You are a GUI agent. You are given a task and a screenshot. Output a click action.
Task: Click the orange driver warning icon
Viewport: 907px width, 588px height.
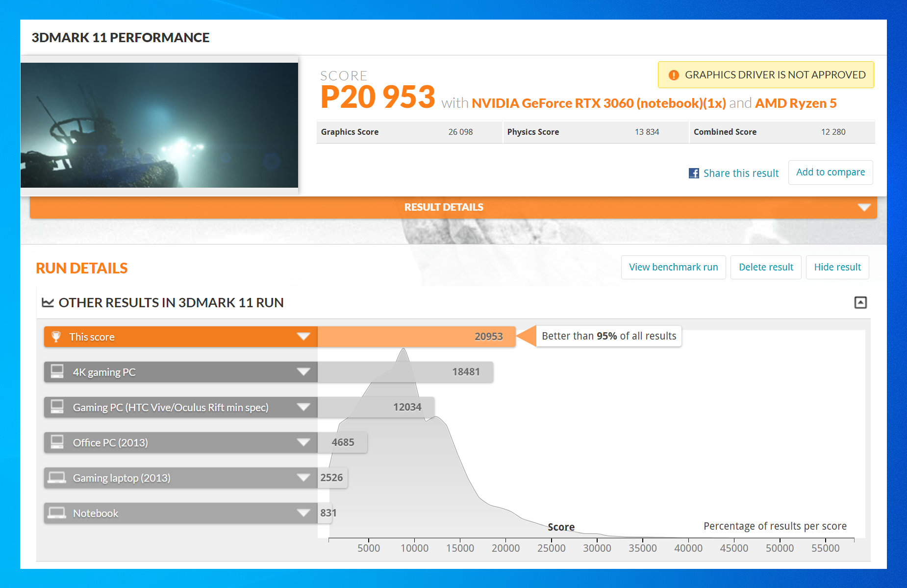[674, 75]
